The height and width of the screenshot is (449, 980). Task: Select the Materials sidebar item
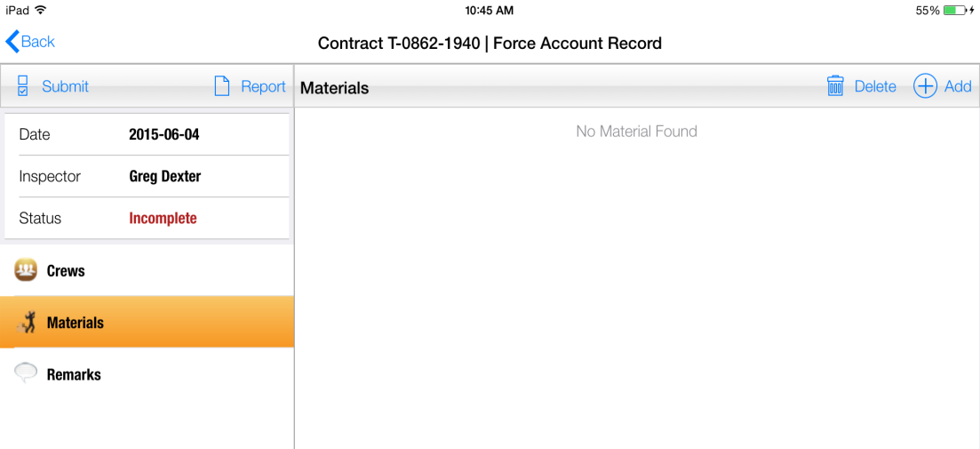pyautogui.click(x=76, y=323)
